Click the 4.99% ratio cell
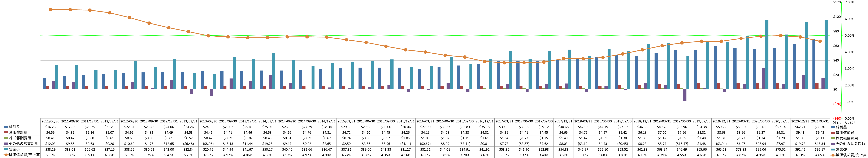868x158 pixels. click(780, 155)
